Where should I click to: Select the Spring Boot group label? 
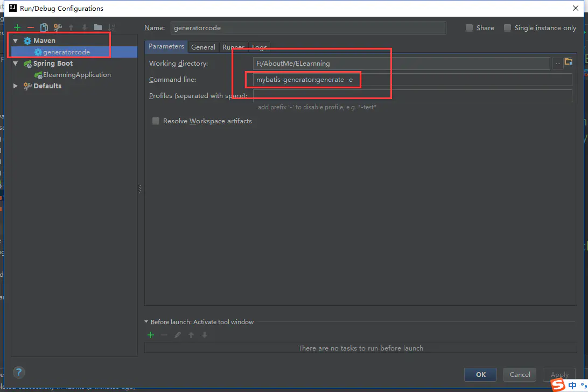53,64
